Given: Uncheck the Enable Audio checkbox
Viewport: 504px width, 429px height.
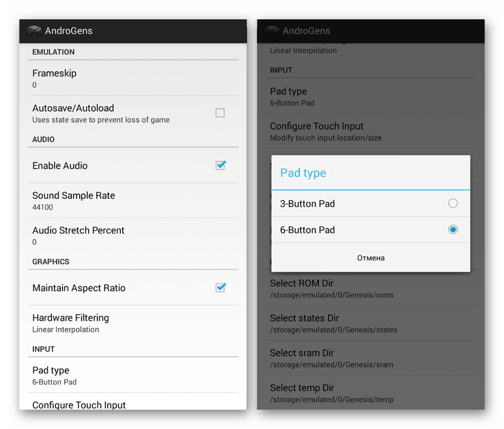Looking at the screenshot, I should (221, 165).
